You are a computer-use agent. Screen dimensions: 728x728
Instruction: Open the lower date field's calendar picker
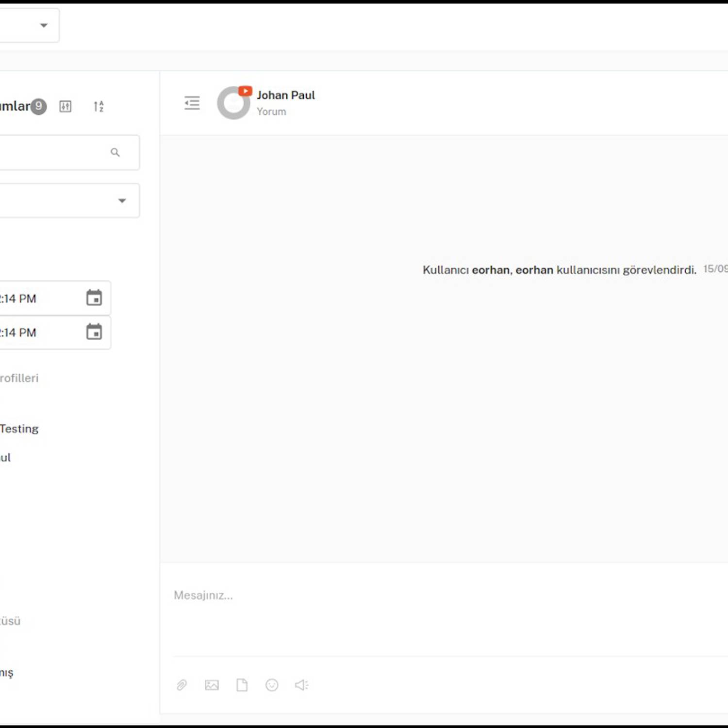click(x=94, y=332)
